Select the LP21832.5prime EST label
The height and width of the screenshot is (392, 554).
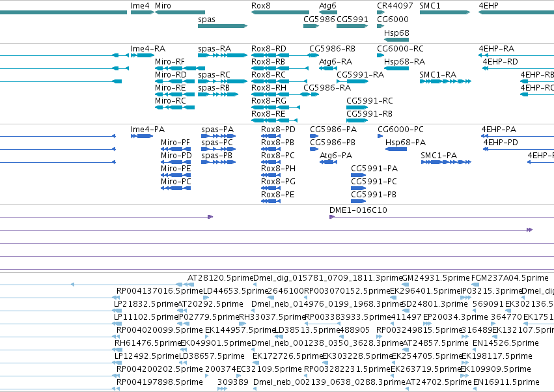[146, 304]
